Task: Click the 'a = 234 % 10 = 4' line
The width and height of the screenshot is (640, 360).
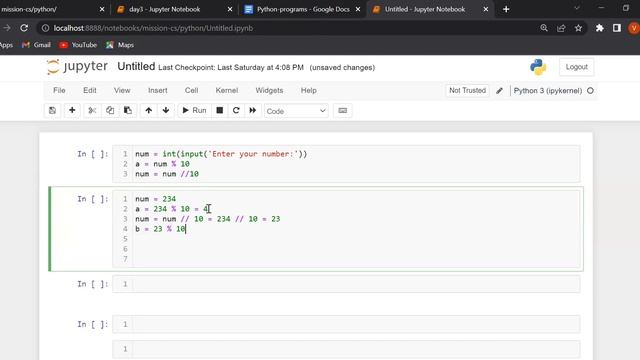Action: (172, 209)
